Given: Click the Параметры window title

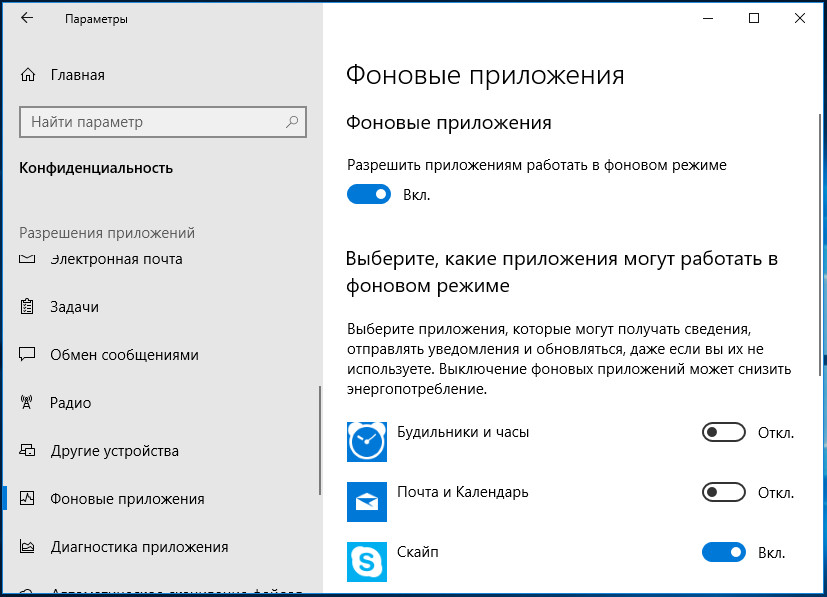Looking at the screenshot, I should [x=96, y=19].
